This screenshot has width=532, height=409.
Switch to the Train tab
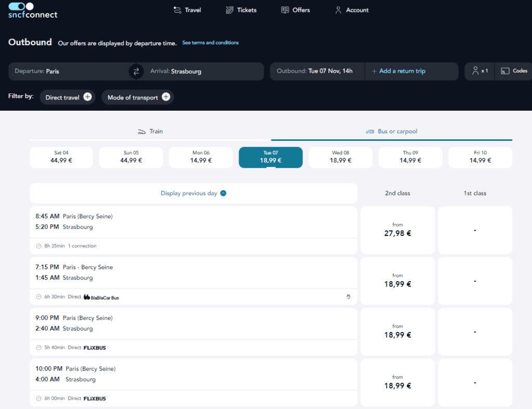click(150, 131)
